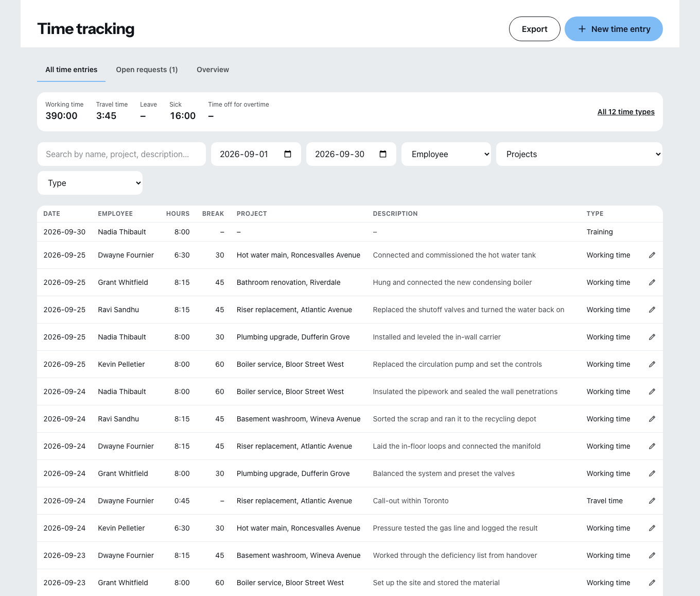
Task: Open calendar picker for end date 2026-09-30
Action: 383,154
